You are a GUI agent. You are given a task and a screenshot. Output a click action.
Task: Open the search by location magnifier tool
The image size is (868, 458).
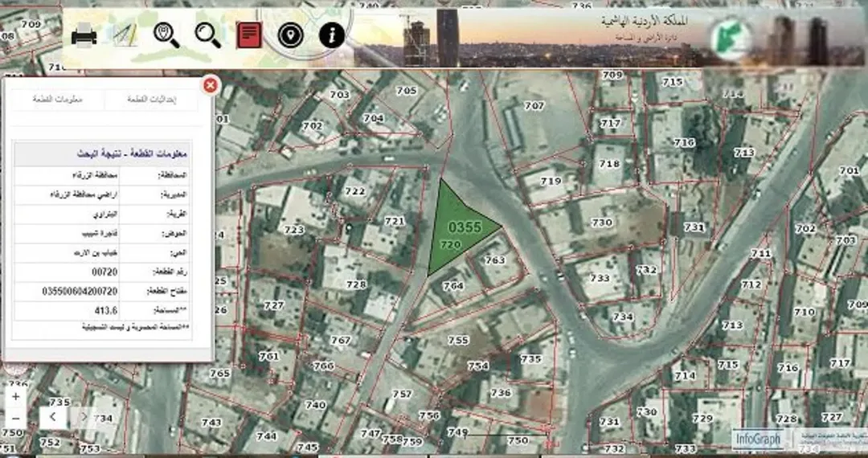point(166,35)
